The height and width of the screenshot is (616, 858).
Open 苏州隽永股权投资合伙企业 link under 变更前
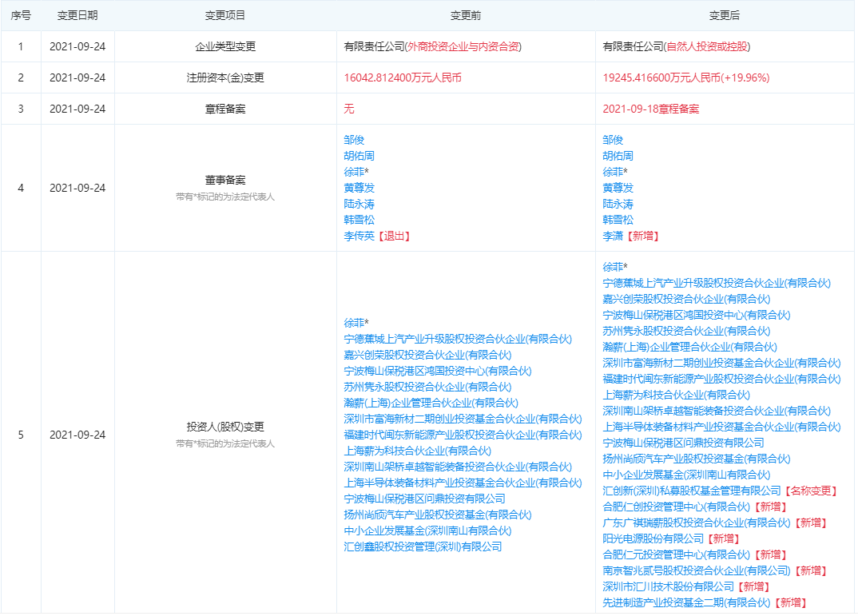(x=427, y=387)
